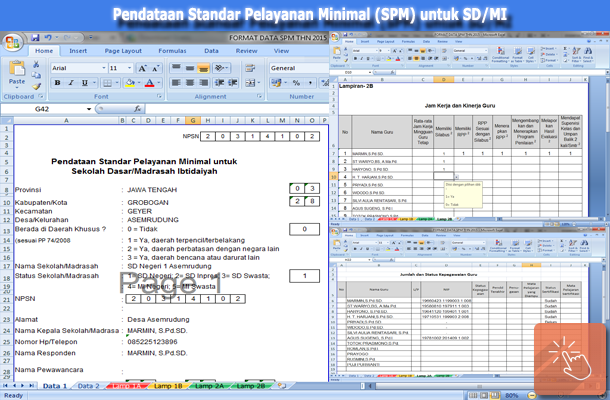Insert a new worksheet via tab-bar icon

282,386
